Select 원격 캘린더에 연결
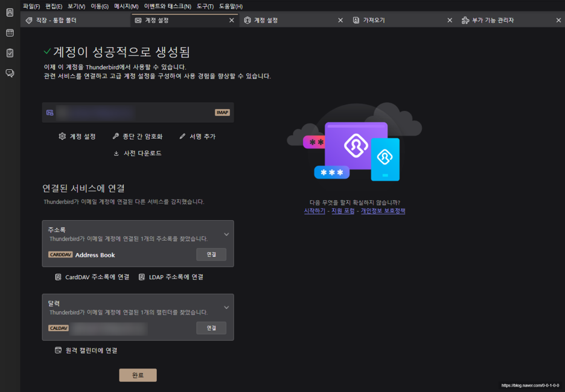 point(86,350)
